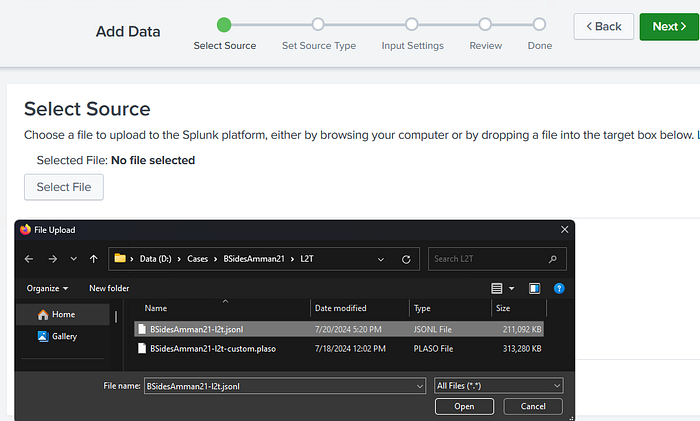
Task: Click the folder icon in the address bar
Action: tap(120, 258)
